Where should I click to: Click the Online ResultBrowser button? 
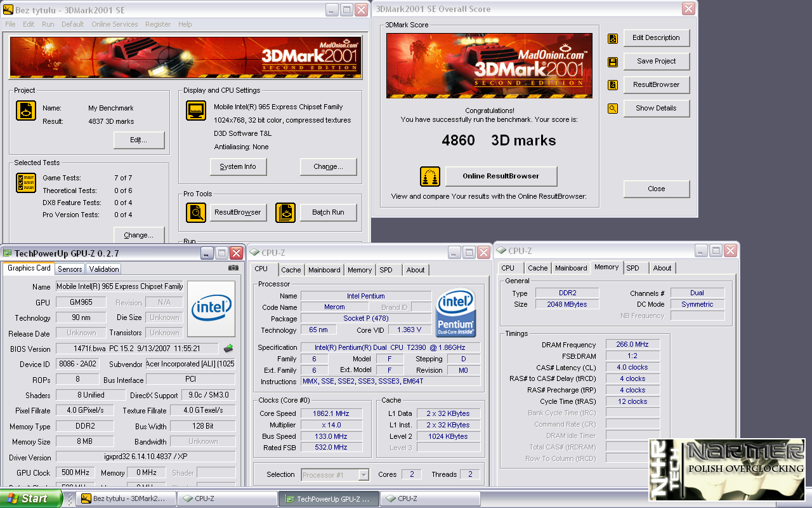coord(501,176)
